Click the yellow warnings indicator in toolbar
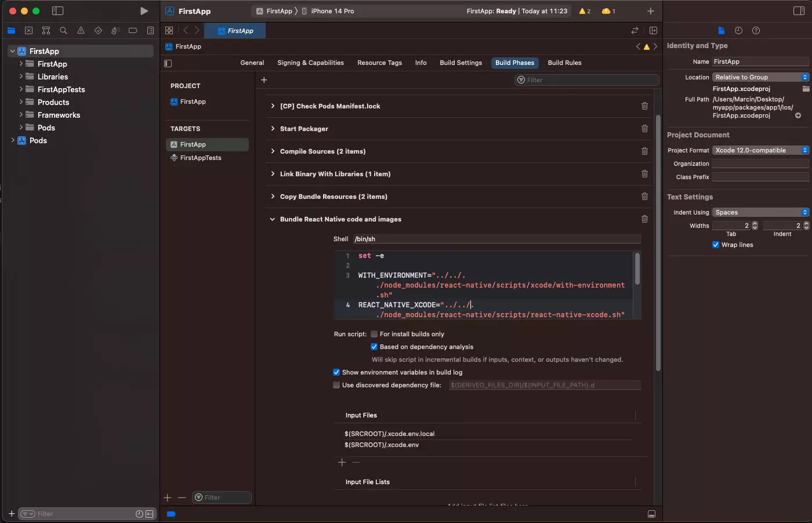Viewport: 812px width, 523px height. (x=585, y=11)
